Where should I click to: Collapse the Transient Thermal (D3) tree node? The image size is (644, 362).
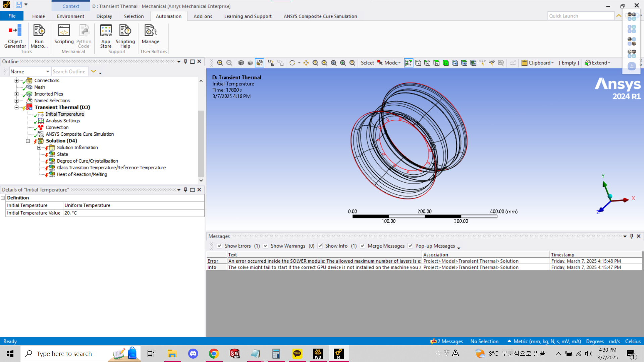coord(16,107)
